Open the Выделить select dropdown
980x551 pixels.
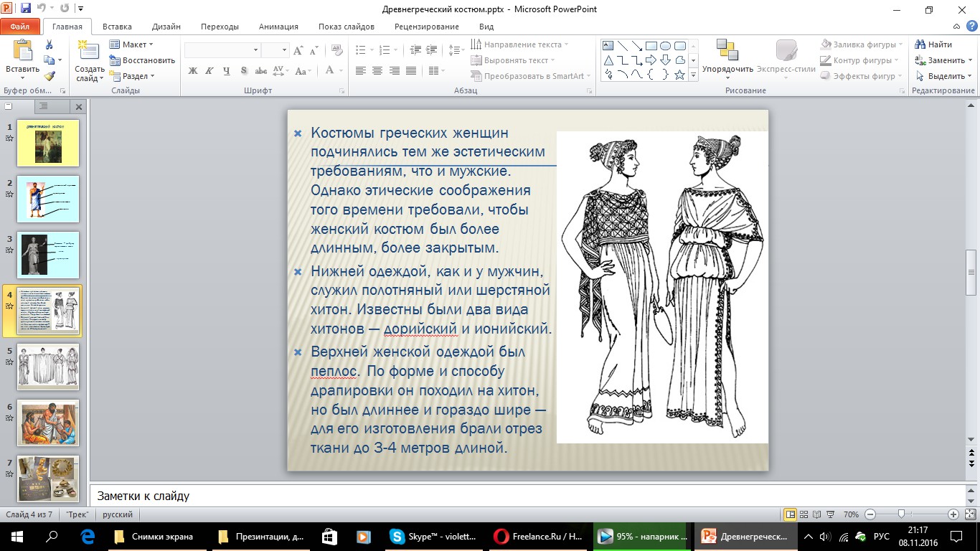click(x=944, y=76)
